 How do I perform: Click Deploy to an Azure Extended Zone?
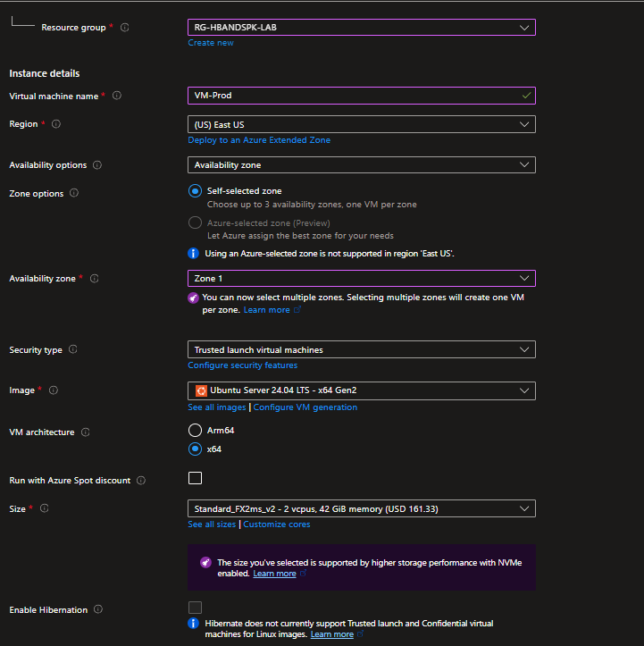click(x=259, y=140)
